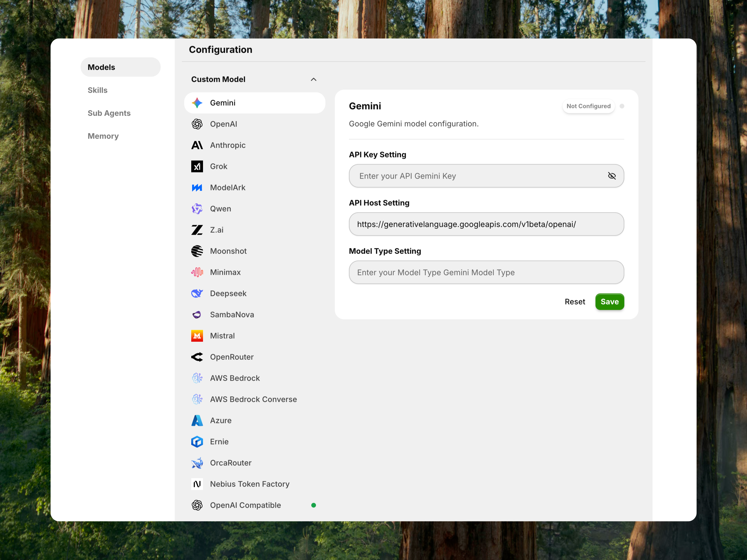Click the green status dot beside OpenAI Compatible
Viewport: 747px width, 560px height.
tap(313, 505)
